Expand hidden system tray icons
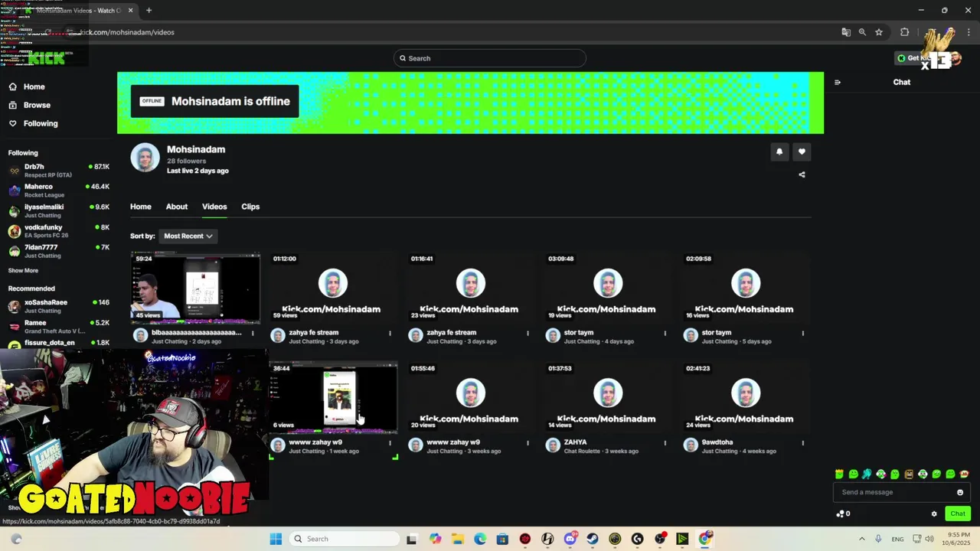Image resolution: width=980 pixels, height=551 pixels. pyautogui.click(x=861, y=539)
